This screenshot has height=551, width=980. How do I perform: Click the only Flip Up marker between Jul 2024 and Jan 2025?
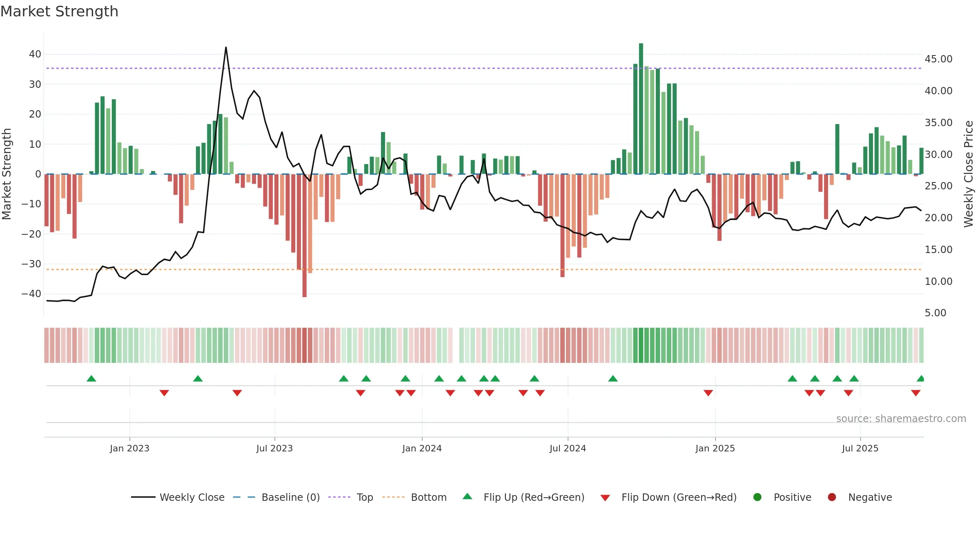coord(612,378)
